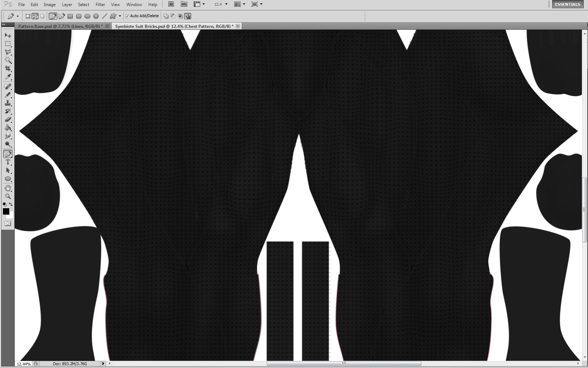Image resolution: width=588 pixels, height=368 pixels.
Task: Select the Hand tool
Action: tap(8, 188)
